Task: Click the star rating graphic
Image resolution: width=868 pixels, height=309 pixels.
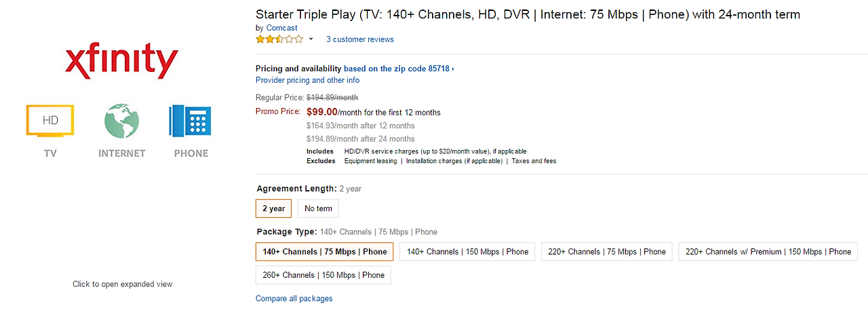Action: coord(279,39)
